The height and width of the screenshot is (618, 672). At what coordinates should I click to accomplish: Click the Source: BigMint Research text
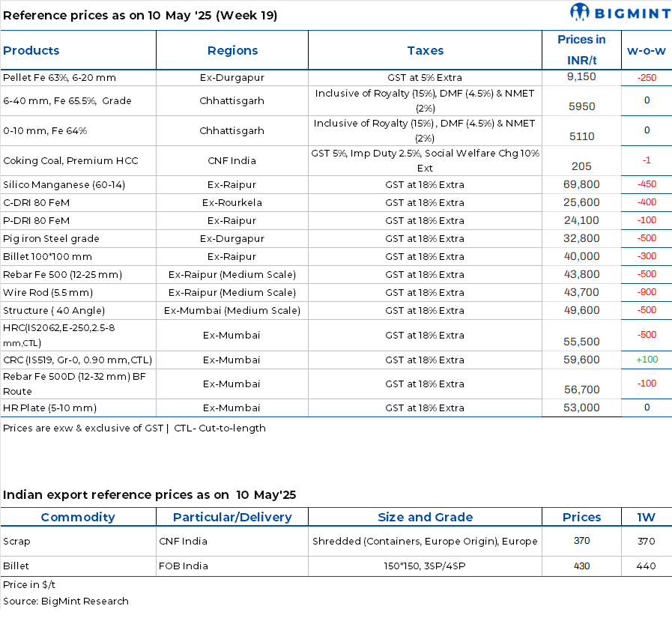pyautogui.click(x=66, y=602)
